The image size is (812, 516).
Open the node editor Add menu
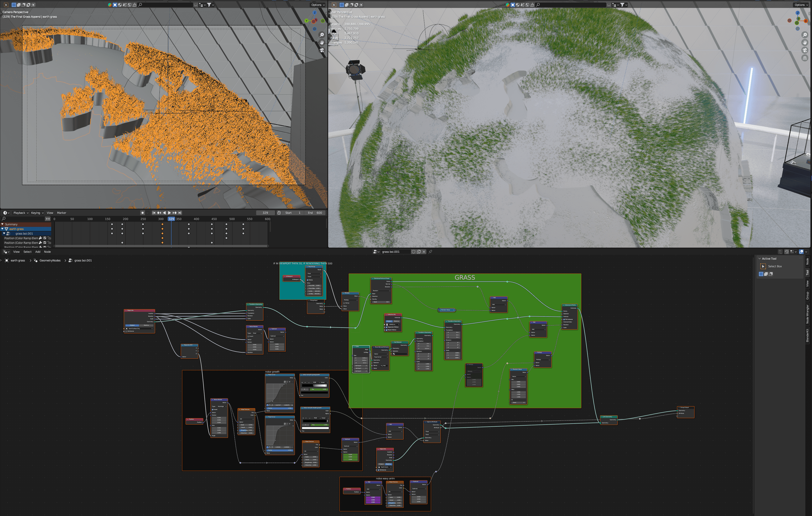38,251
